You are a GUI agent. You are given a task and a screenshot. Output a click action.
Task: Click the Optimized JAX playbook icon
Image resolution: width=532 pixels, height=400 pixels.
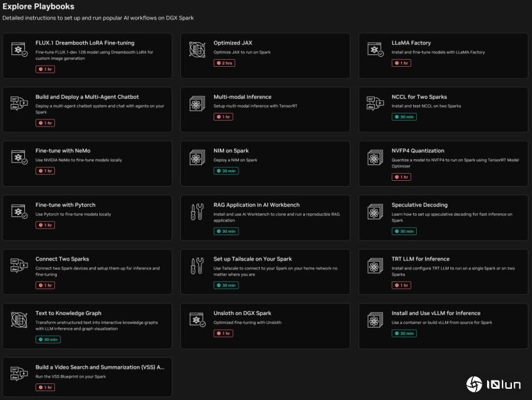coord(197,50)
